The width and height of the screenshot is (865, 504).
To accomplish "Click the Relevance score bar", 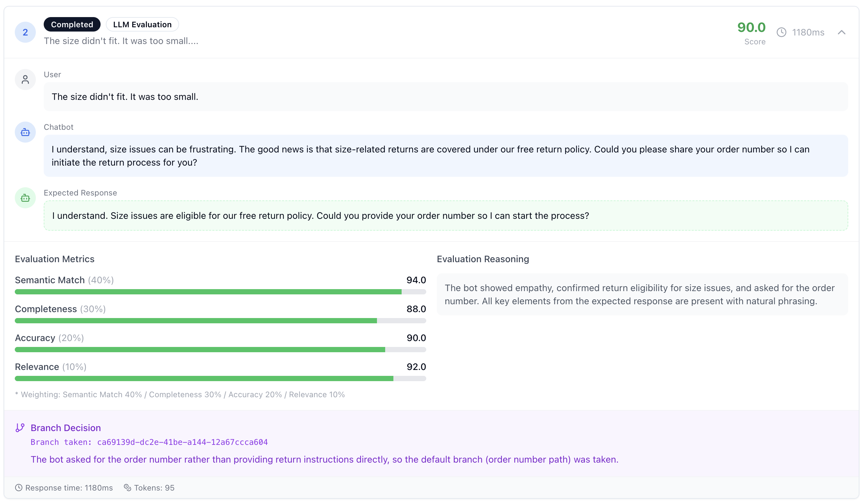I will 220,378.
